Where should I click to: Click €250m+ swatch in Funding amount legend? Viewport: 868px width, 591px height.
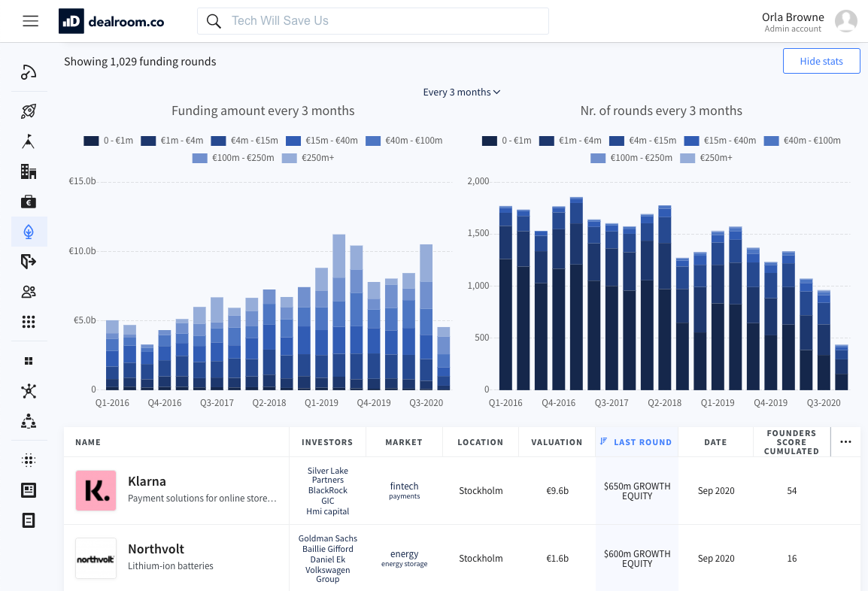(290, 158)
